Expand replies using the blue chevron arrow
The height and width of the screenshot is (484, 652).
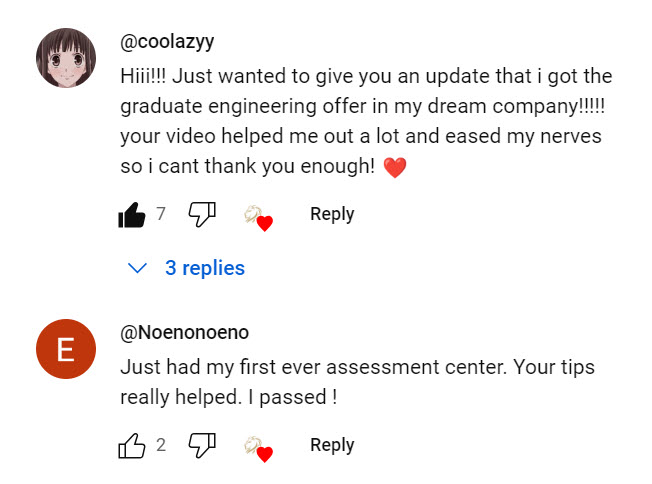coord(138,268)
